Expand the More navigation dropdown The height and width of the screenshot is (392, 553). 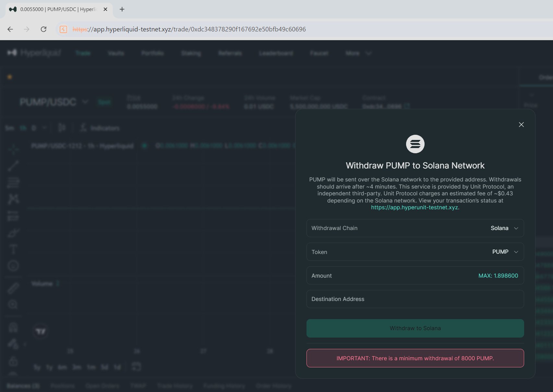(x=358, y=53)
